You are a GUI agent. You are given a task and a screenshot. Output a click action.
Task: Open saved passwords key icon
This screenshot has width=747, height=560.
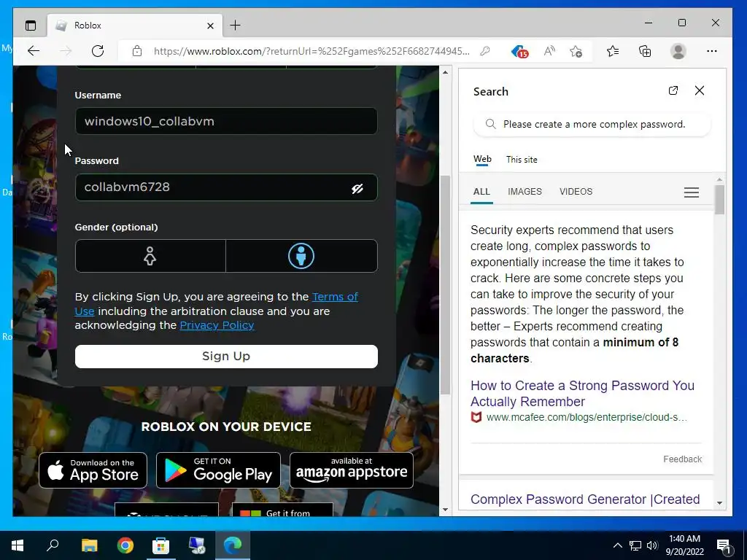point(485,51)
